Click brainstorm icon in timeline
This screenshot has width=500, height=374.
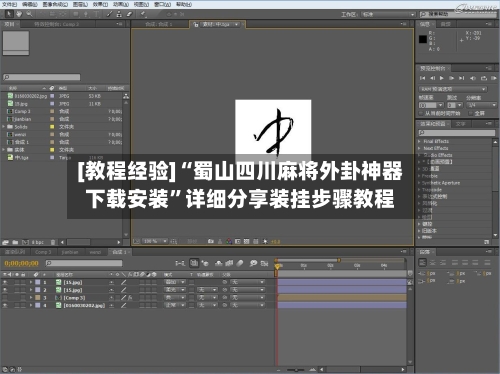[253, 263]
